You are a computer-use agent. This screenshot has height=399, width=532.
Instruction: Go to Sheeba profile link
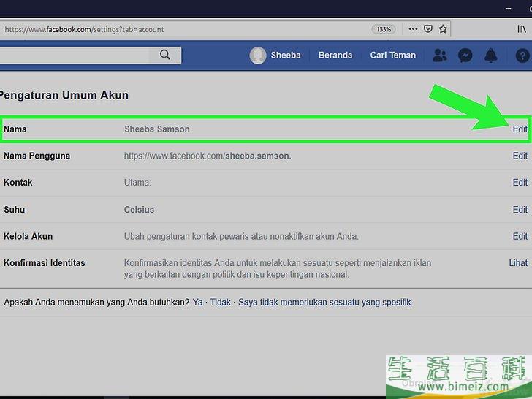(x=285, y=55)
